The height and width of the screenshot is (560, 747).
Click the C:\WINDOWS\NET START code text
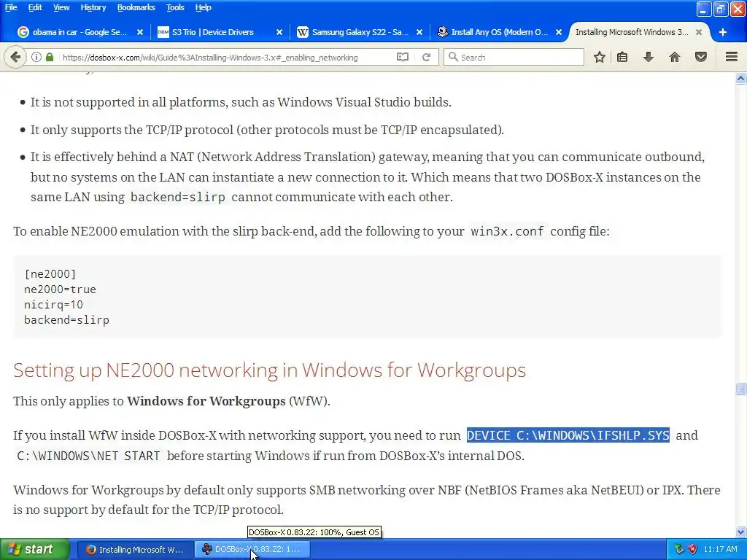88,456
